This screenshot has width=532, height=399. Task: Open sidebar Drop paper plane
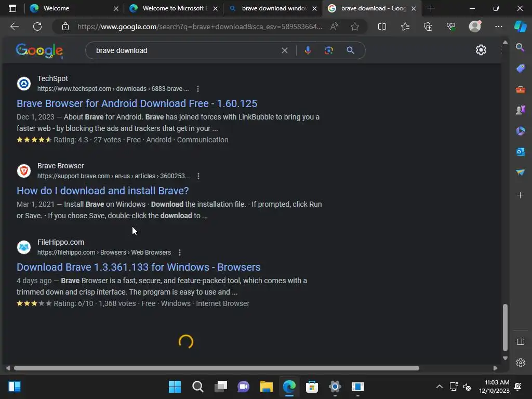(520, 172)
